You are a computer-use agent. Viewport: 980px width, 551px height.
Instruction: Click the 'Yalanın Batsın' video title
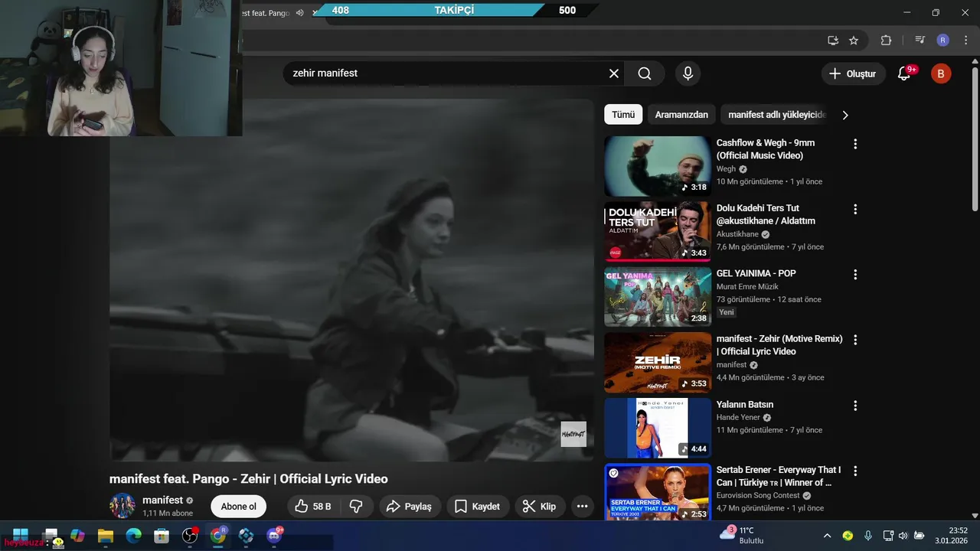745,404
